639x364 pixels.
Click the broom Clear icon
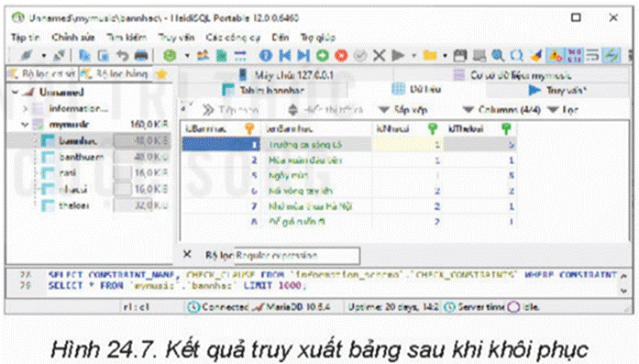click(536, 55)
